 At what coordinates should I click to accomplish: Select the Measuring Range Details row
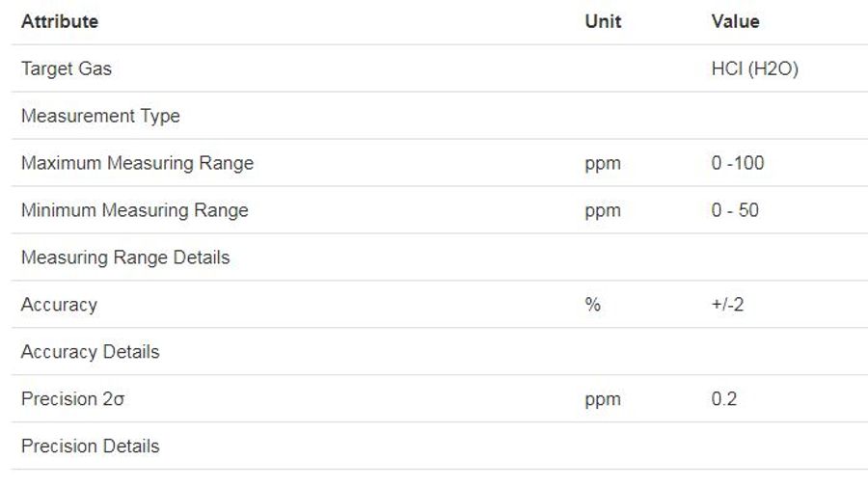pos(125,257)
